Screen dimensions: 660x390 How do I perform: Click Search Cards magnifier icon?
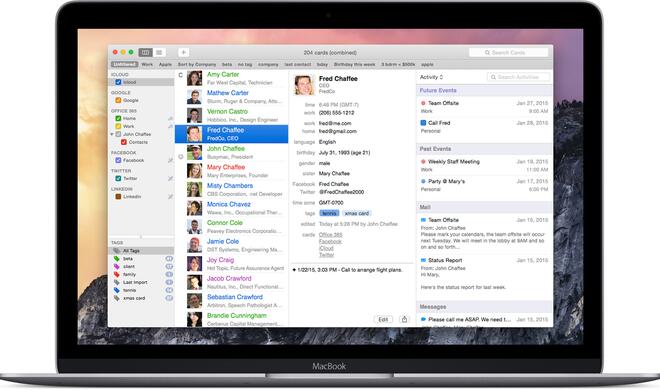coord(487,53)
